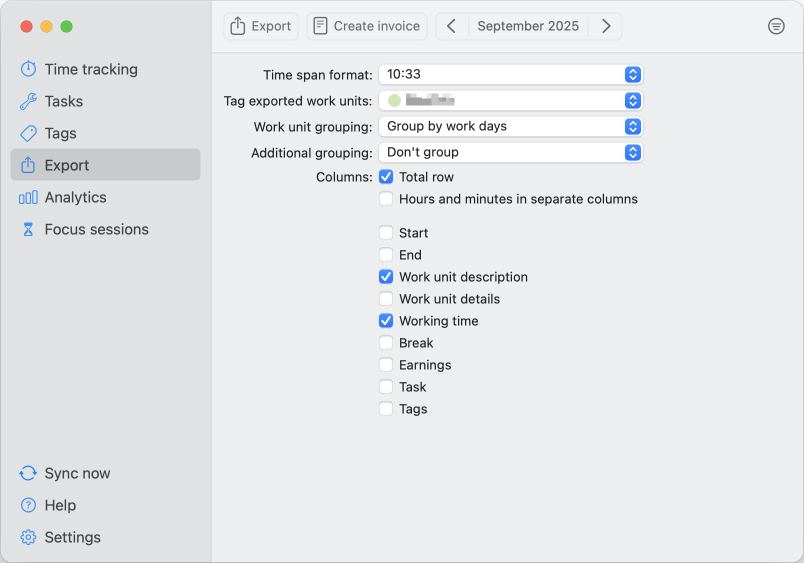Go to previous month with left chevron
The image size is (804, 563).
[x=451, y=26]
